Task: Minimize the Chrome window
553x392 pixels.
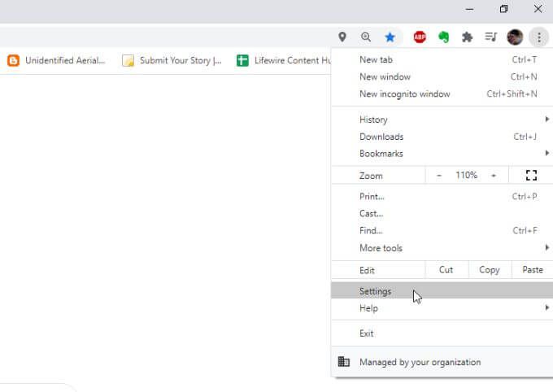Action: tap(469, 9)
